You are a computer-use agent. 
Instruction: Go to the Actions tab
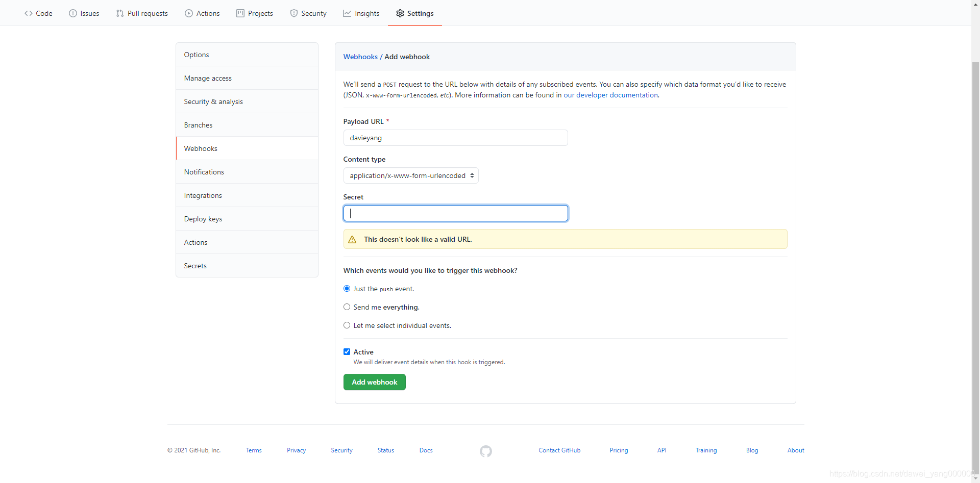click(x=202, y=13)
